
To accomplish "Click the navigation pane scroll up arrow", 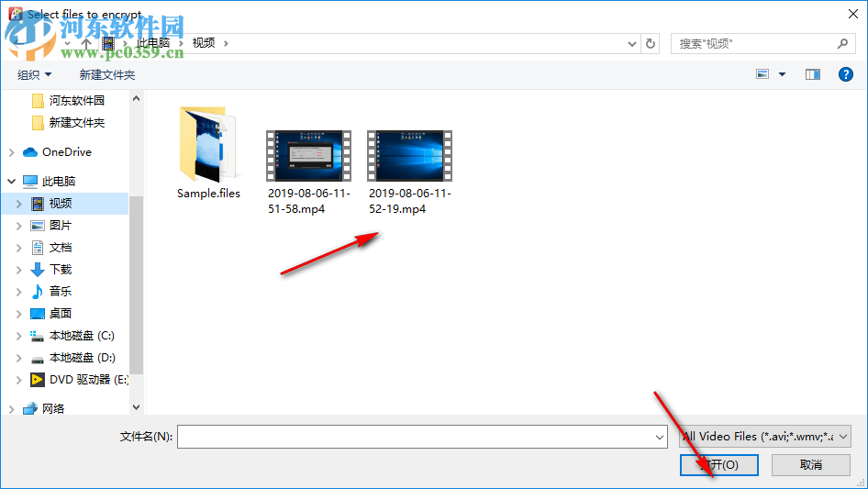I will (x=136, y=98).
